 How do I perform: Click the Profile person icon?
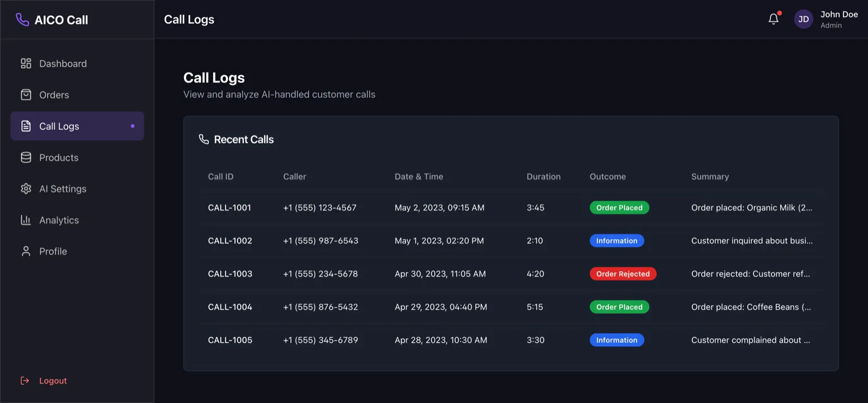26,252
